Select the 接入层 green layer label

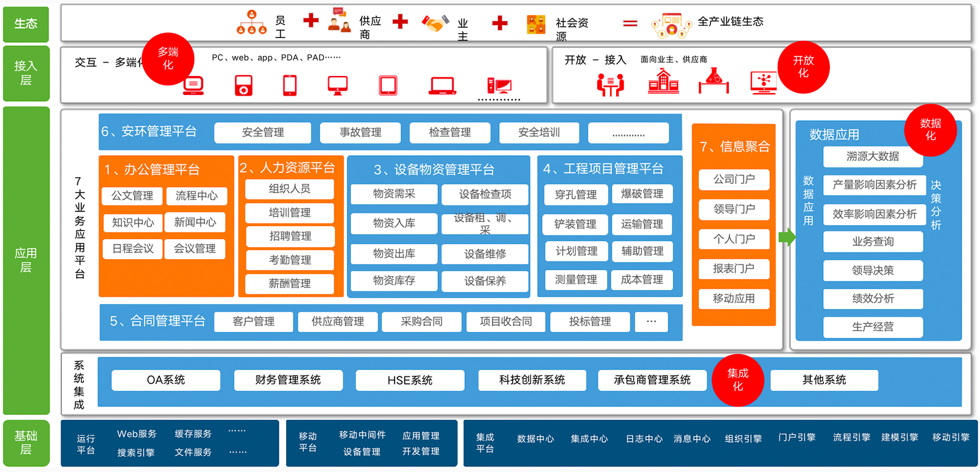(26, 73)
